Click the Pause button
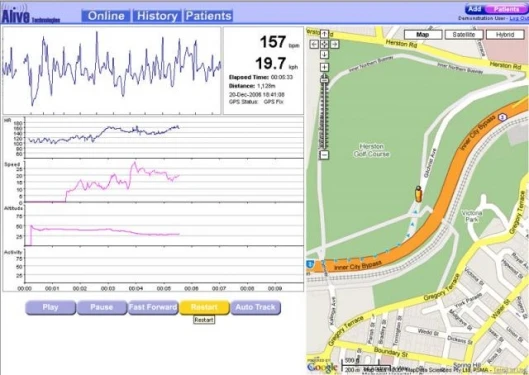 (x=102, y=307)
